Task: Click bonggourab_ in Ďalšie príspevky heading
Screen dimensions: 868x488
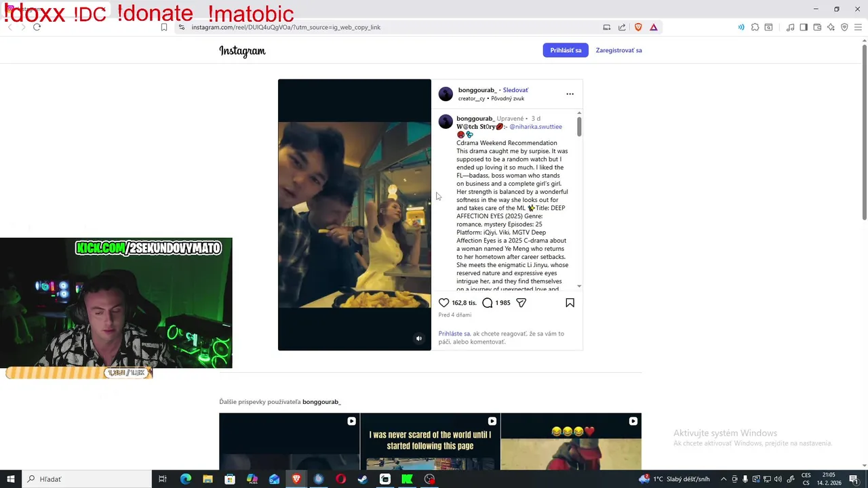Action: pos(321,402)
